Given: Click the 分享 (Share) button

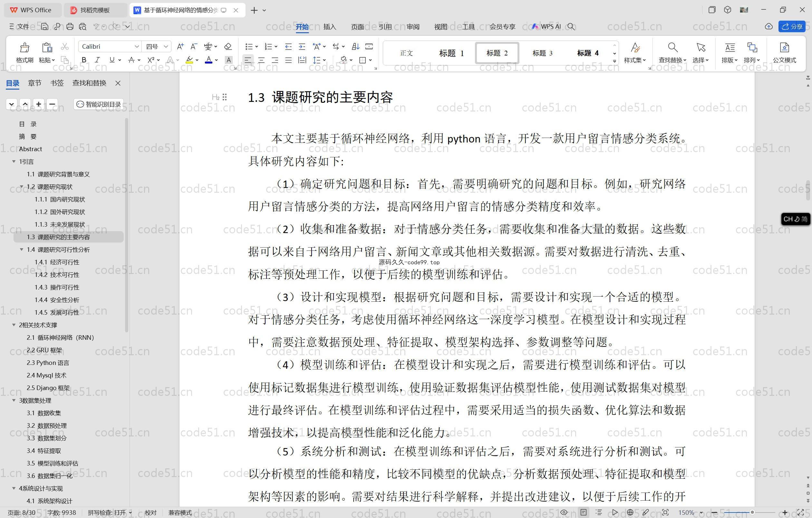Looking at the screenshot, I should click(792, 26).
